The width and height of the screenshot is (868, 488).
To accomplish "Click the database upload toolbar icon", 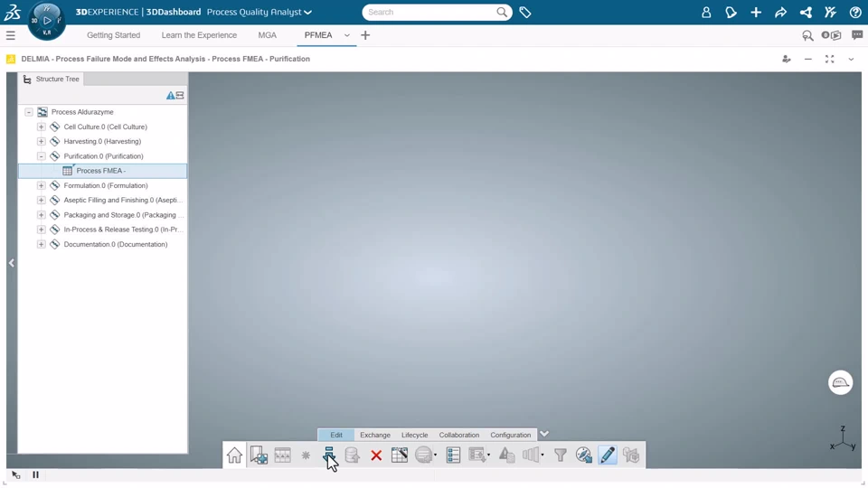I will click(x=352, y=455).
